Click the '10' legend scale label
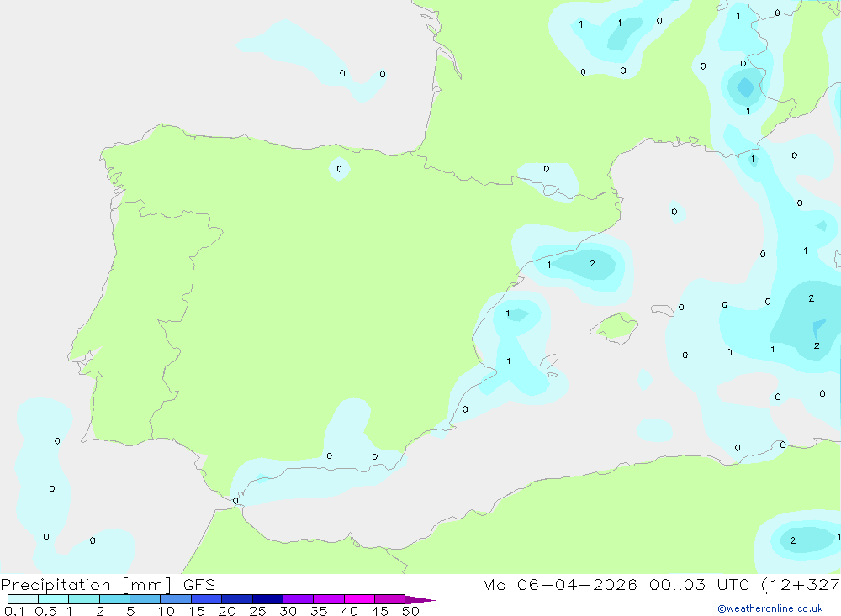This screenshot has width=841, height=616. point(167,611)
